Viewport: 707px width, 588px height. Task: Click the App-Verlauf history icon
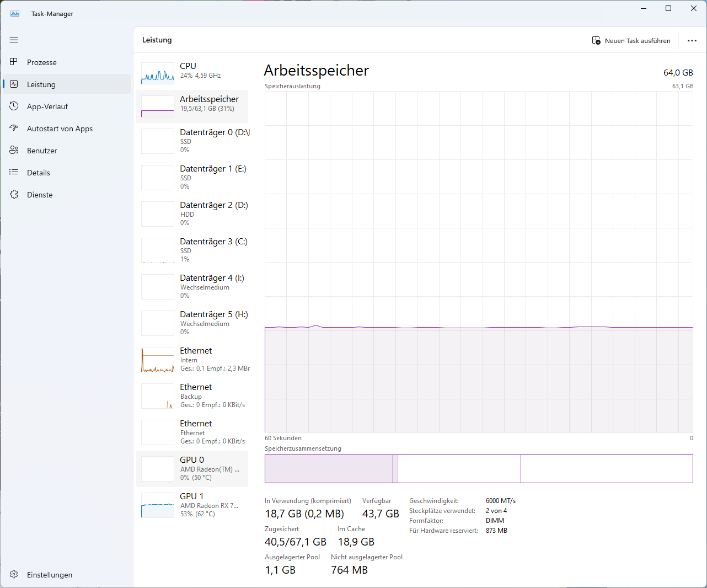pyautogui.click(x=14, y=106)
